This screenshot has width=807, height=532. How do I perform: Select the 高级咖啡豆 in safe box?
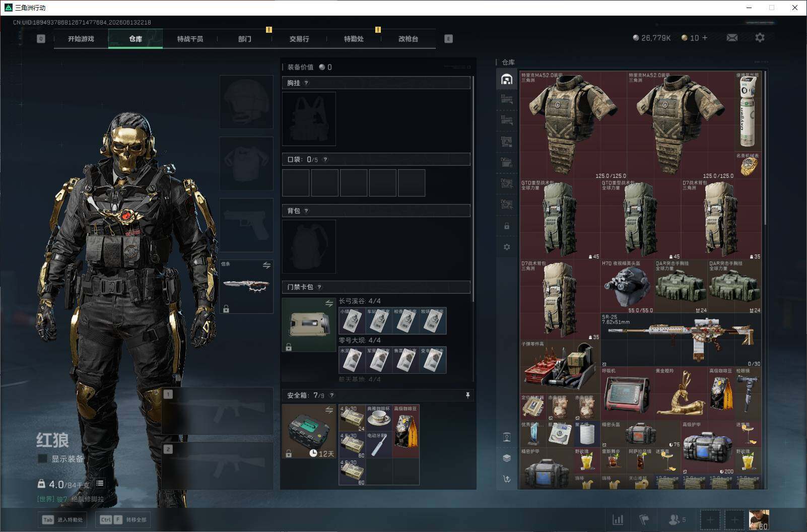(406, 431)
